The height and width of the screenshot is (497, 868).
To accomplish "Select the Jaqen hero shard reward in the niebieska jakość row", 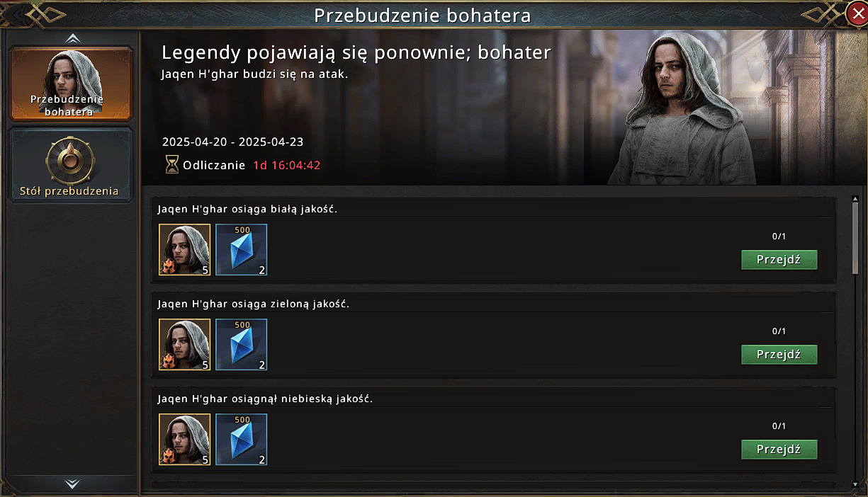I will click(185, 439).
